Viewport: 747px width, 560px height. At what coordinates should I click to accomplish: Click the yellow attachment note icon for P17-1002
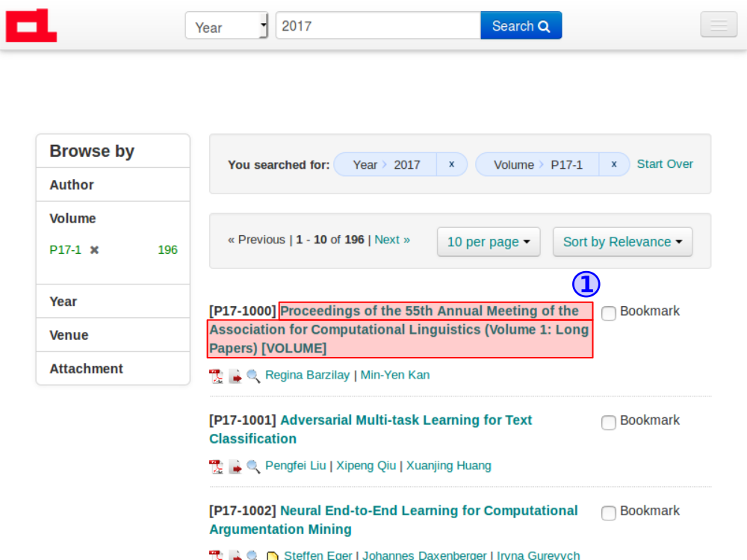coord(273,556)
